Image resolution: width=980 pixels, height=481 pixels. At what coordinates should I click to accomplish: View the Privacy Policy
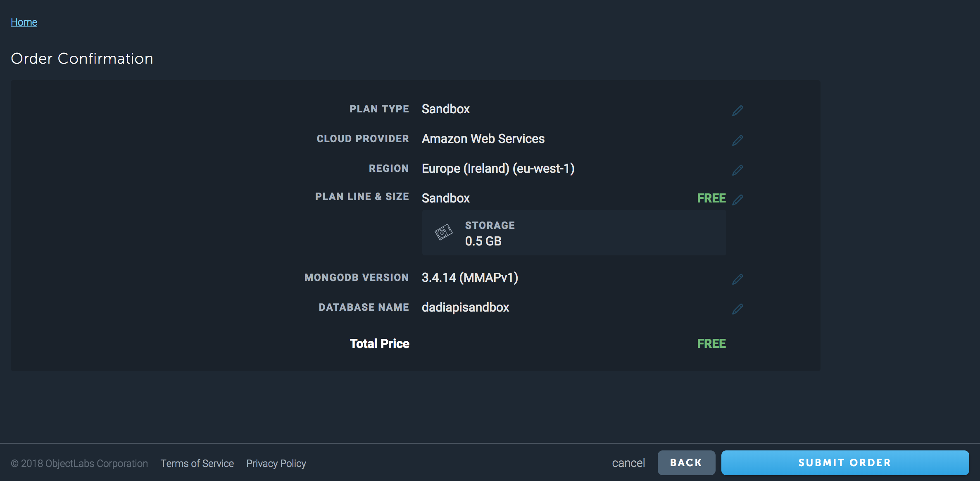point(276,464)
